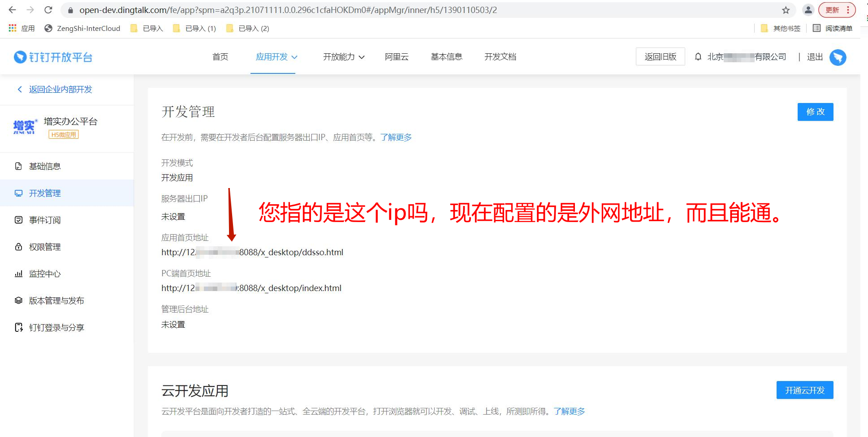868x437 pixels.
Task: Open the 已导入 bookmark folder
Action: click(147, 28)
